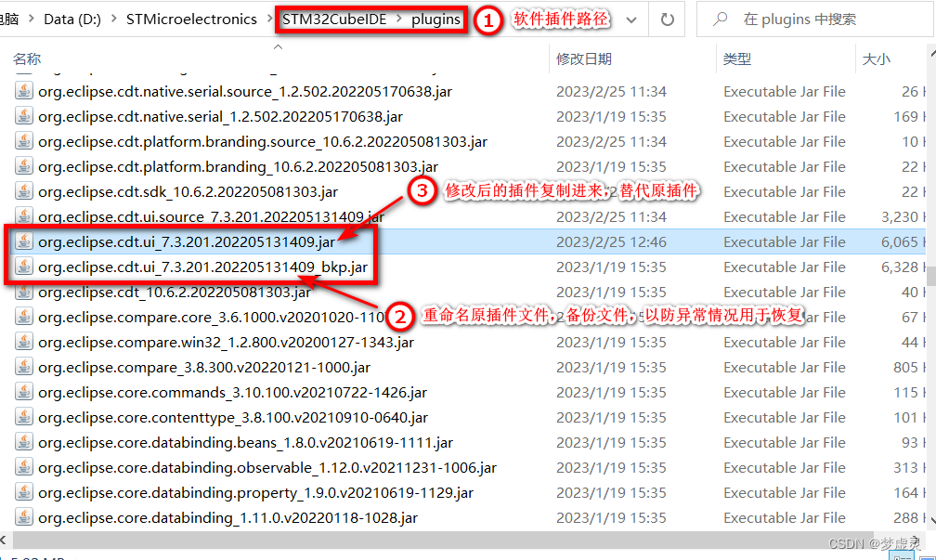
Task: Click the search box 在 plugins 中搜索
Action: (x=815, y=20)
